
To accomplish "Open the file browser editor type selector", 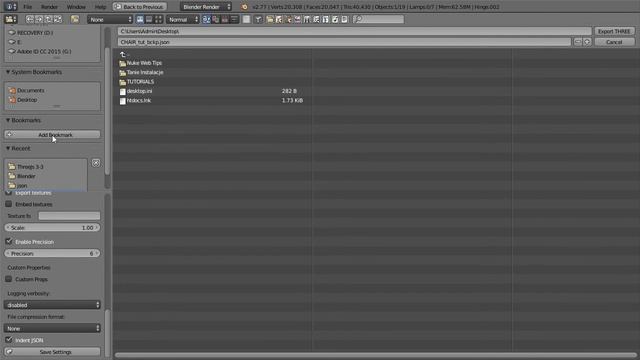I will point(11,19).
